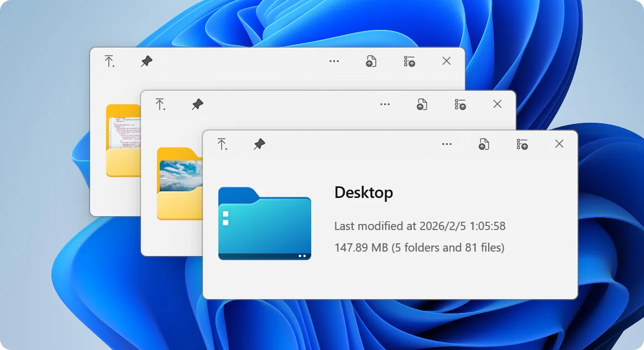Select the Desktop title text
Viewport: 644px width, 350px height.
point(363,193)
